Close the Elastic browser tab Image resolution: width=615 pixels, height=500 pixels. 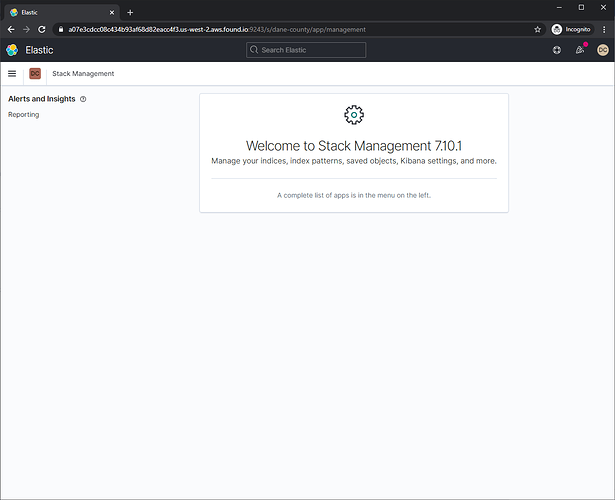[x=112, y=13]
